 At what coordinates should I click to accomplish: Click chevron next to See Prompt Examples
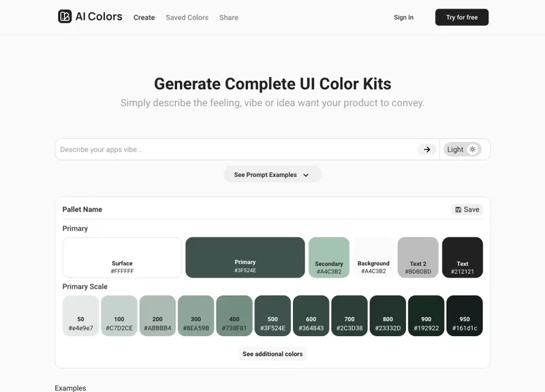click(x=306, y=175)
